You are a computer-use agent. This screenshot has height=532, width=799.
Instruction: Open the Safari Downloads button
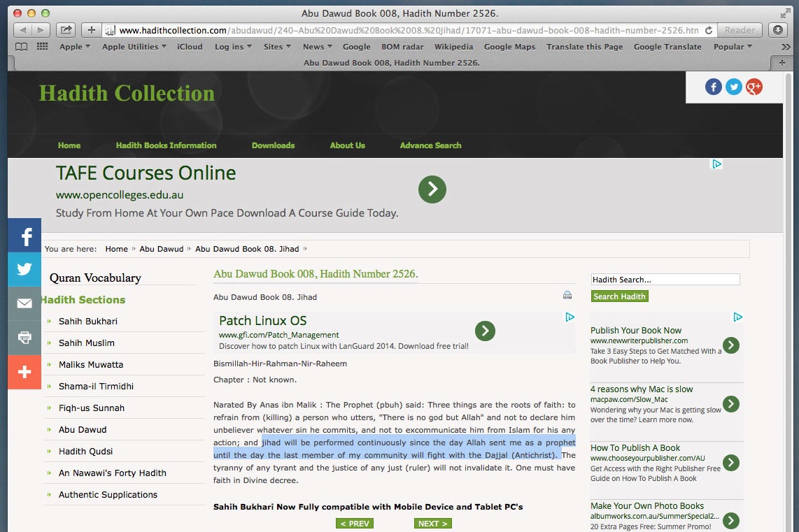777,30
